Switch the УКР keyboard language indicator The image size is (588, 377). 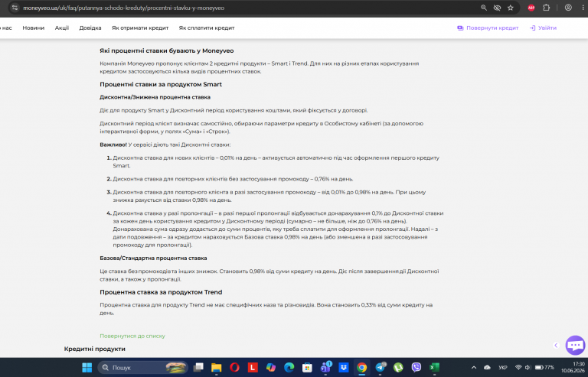503,368
